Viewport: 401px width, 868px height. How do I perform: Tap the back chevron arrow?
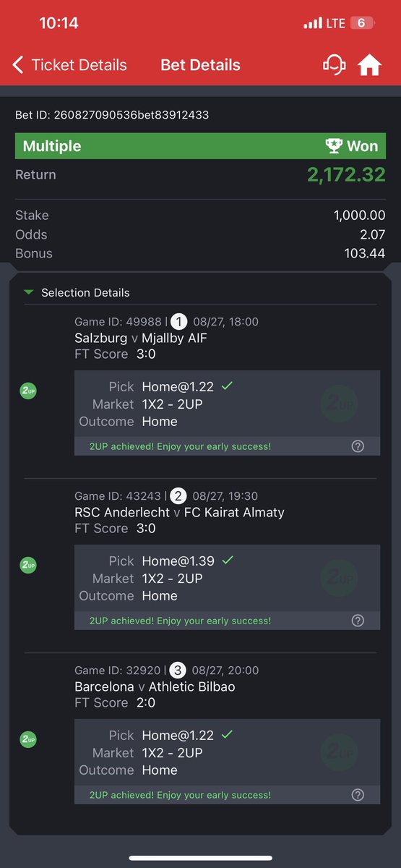point(18,65)
